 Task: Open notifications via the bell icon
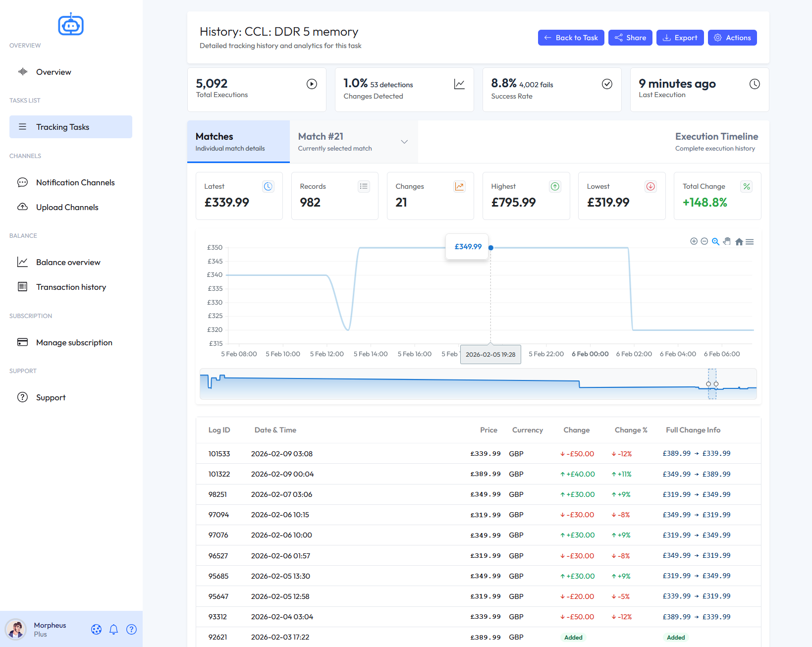113,629
